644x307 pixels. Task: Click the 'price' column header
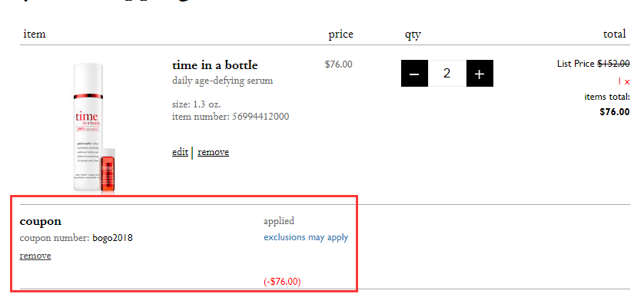[340, 34]
